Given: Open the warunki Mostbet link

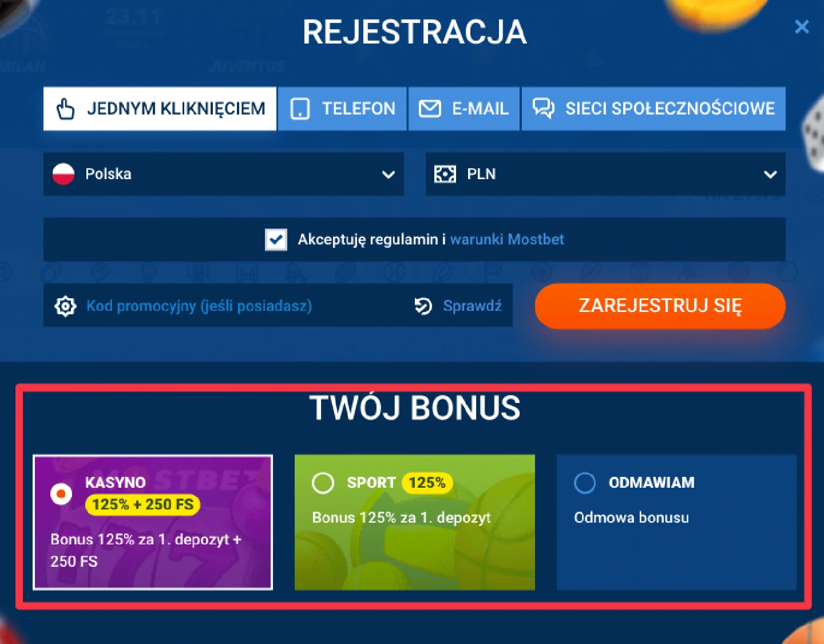Looking at the screenshot, I should [507, 239].
